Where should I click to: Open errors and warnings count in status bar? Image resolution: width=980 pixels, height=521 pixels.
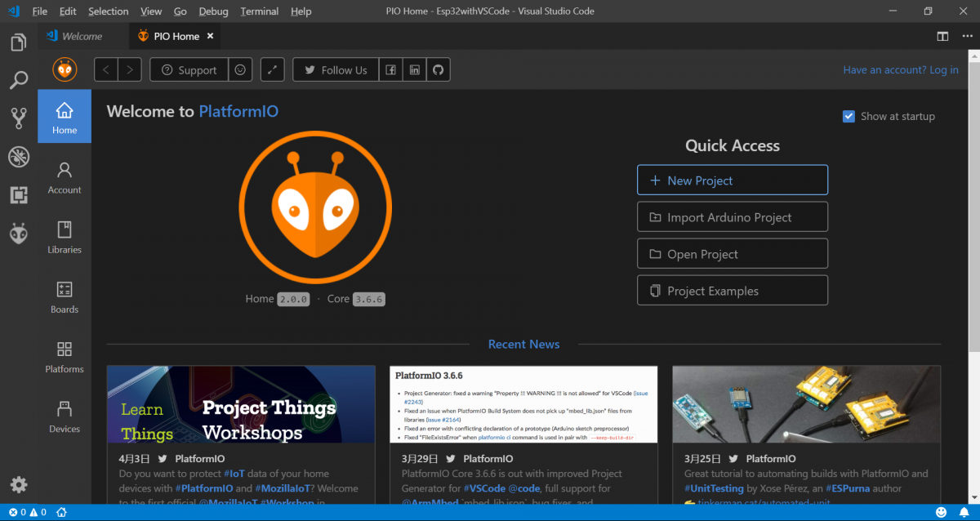(x=26, y=512)
